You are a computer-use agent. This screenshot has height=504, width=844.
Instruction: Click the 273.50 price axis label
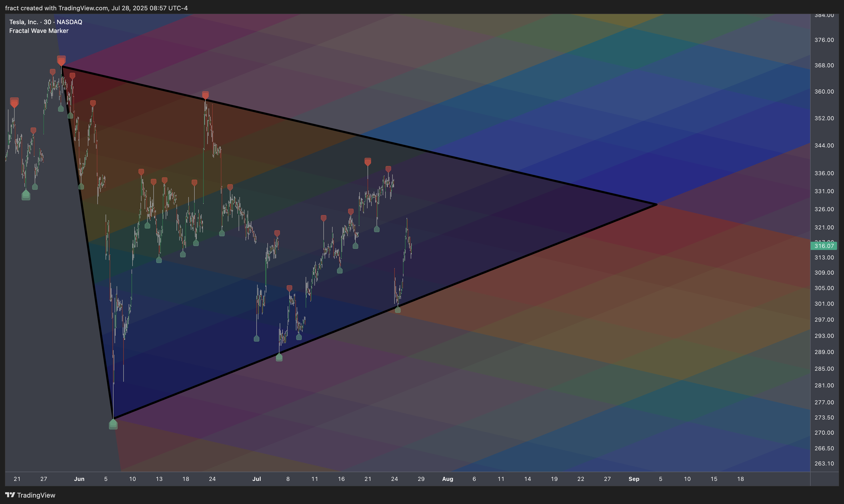click(x=824, y=417)
